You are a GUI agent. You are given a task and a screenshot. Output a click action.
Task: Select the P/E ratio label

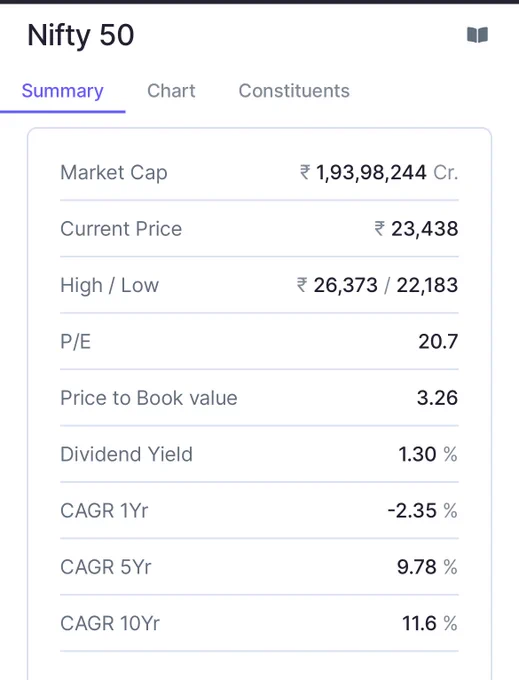tap(75, 342)
